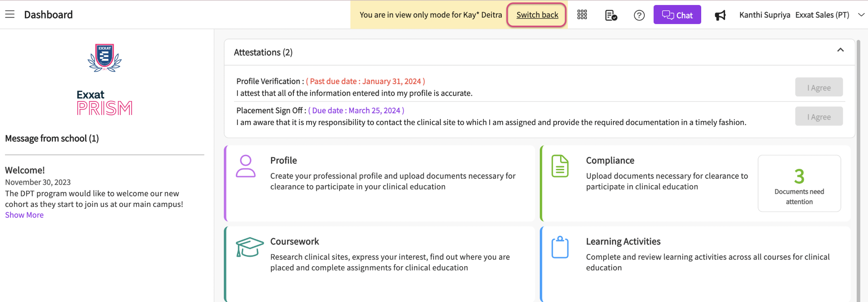Open the Chat button
The image size is (868, 302).
tap(677, 15)
